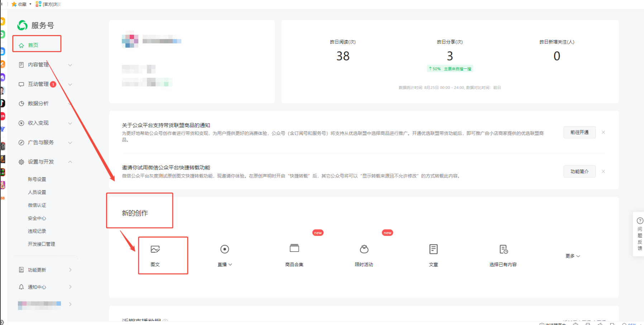Open 违规记录 from sidebar

37,231
